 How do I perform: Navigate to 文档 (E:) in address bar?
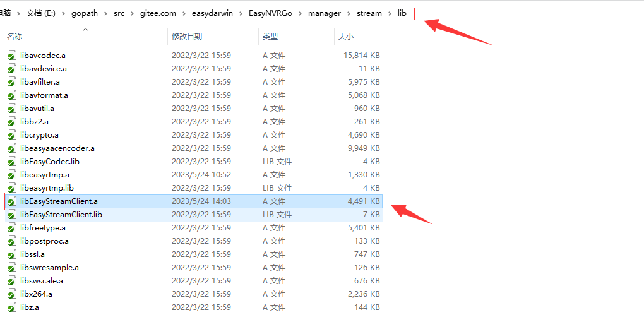click(x=41, y=13)
